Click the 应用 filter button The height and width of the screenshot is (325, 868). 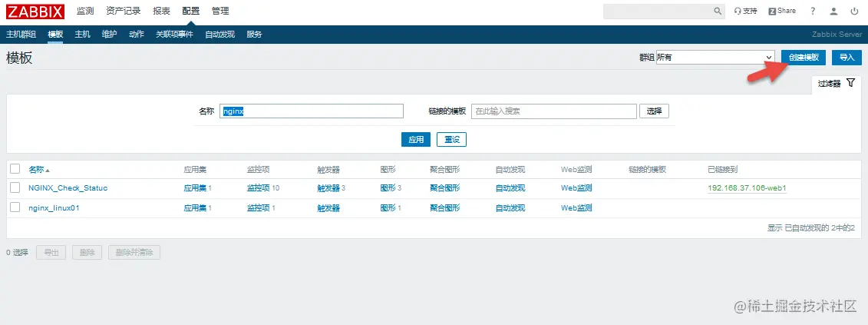(x=416, y=140)
